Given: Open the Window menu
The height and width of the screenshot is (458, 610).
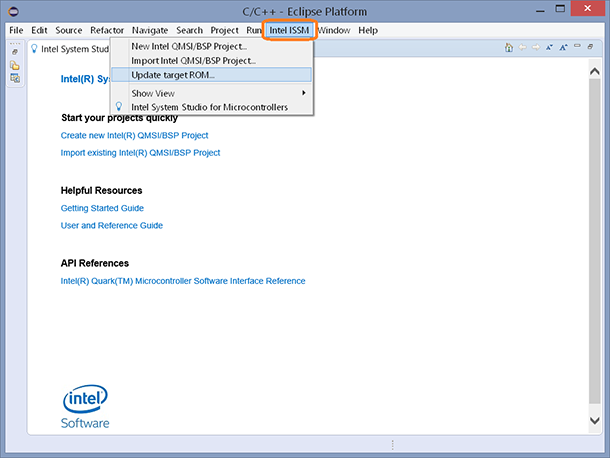Looking at the screenshot, I should [x=334, y=30].
